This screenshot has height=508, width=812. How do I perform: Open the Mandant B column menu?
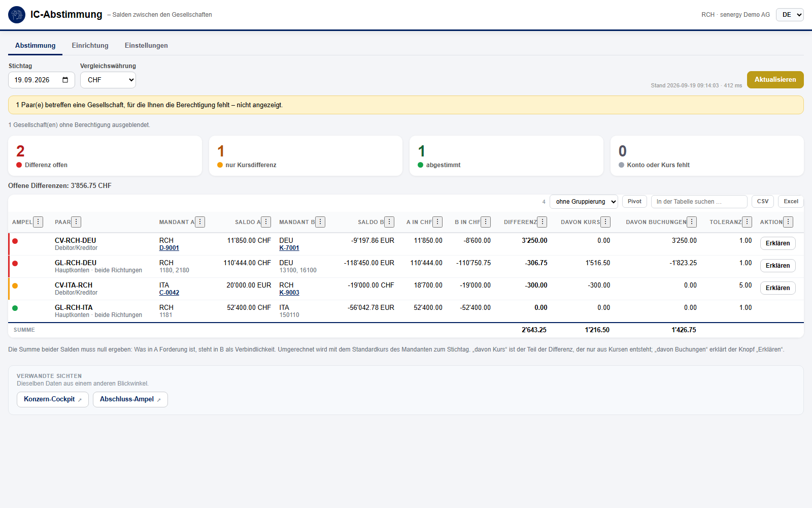[x=320, y=222]
